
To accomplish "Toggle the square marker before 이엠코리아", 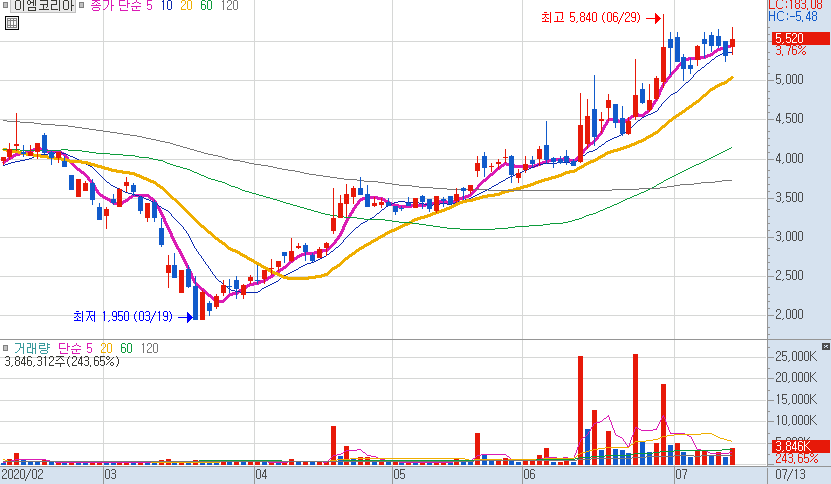I will (6, 6).
